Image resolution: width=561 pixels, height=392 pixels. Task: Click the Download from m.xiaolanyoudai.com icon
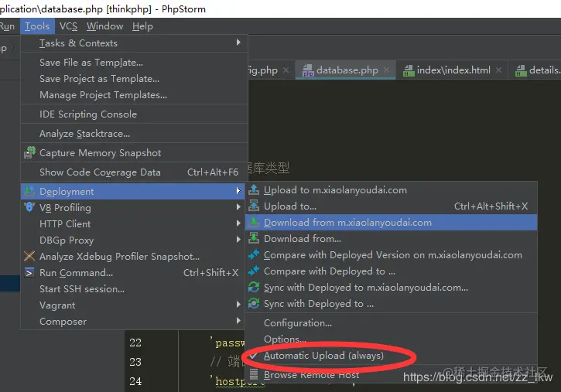[254, 222]
